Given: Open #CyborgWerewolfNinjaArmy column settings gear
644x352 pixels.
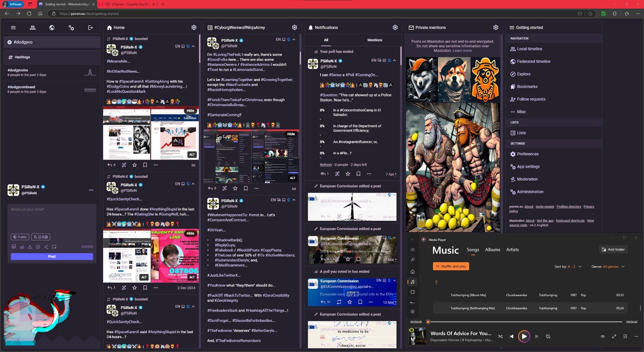Looking at the screenshot, I should 294,27.
